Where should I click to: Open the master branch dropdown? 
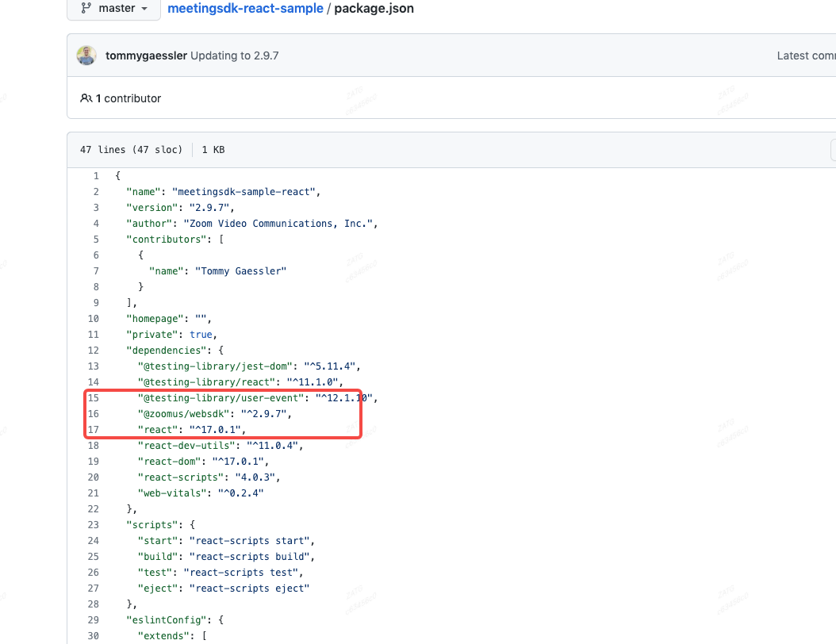[x=113, y=9]
